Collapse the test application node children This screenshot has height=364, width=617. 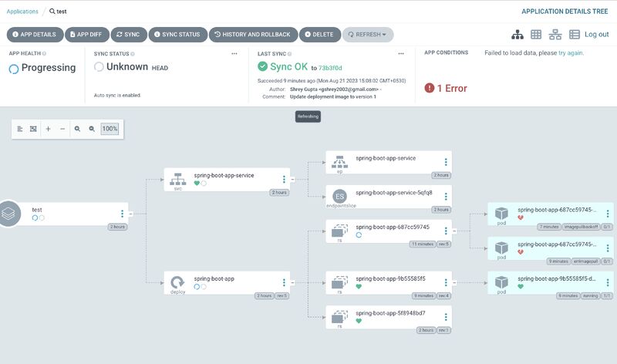131,214
